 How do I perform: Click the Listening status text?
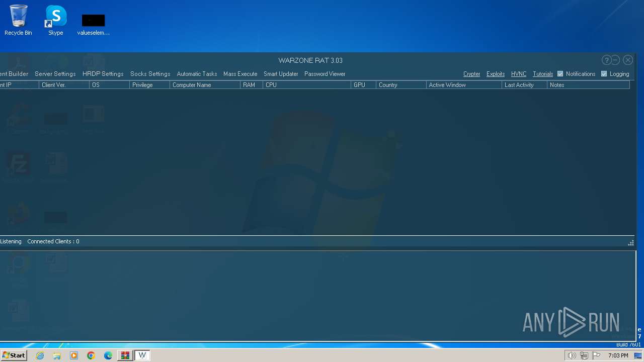[x=11, y=241]
